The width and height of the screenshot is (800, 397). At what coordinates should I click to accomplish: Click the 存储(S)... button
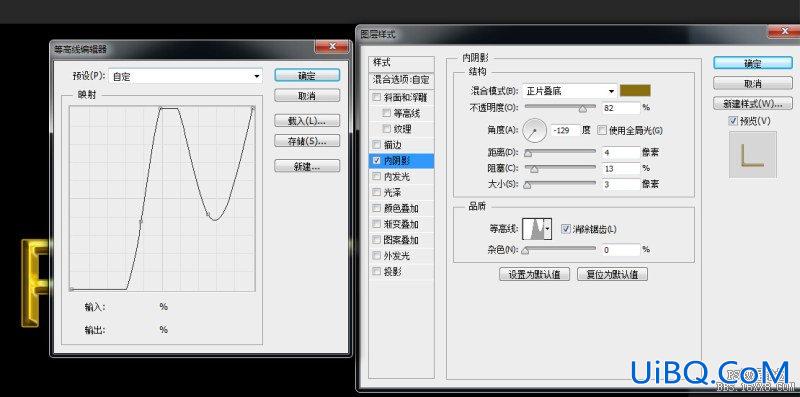click(x=307, y=141)
